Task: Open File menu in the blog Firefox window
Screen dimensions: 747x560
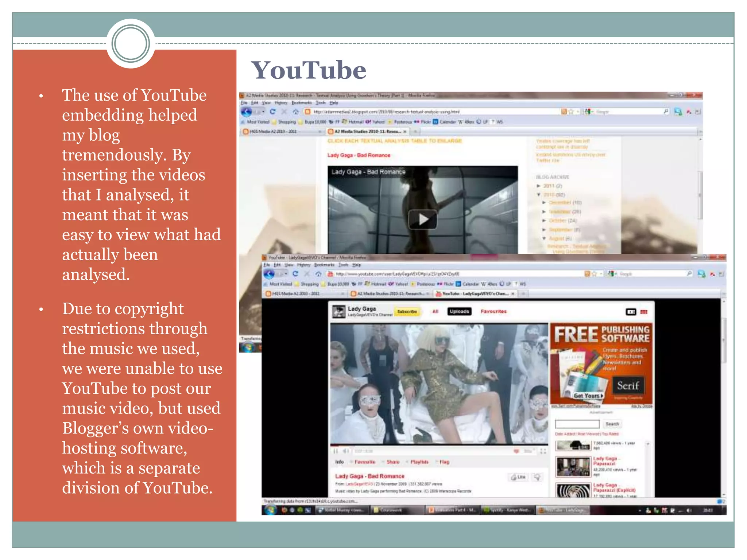Action: click(x=244, y=103)
